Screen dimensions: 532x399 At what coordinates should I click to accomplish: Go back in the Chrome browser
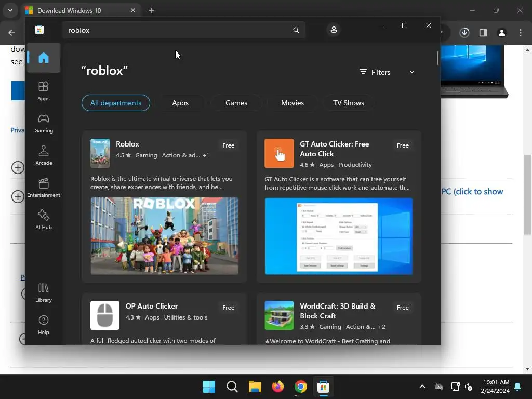point(11,33)
